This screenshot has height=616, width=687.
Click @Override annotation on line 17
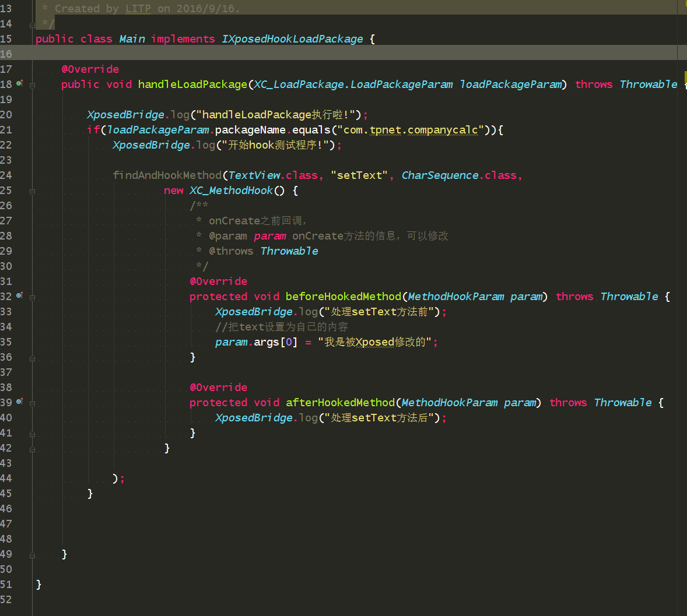(x=90, y=69)
